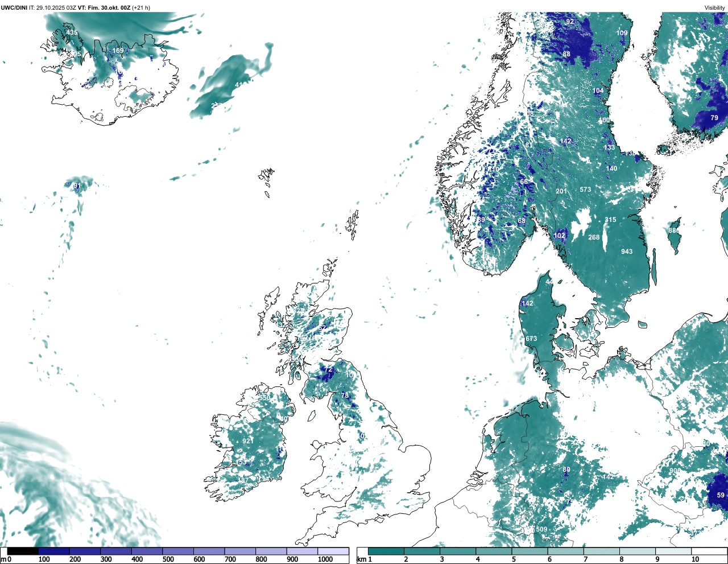This screenshot has height=564, width=728.
Task: Click value 201 near Norway-Sweden border
Action: pyautogui.click(x=561, y=191)
